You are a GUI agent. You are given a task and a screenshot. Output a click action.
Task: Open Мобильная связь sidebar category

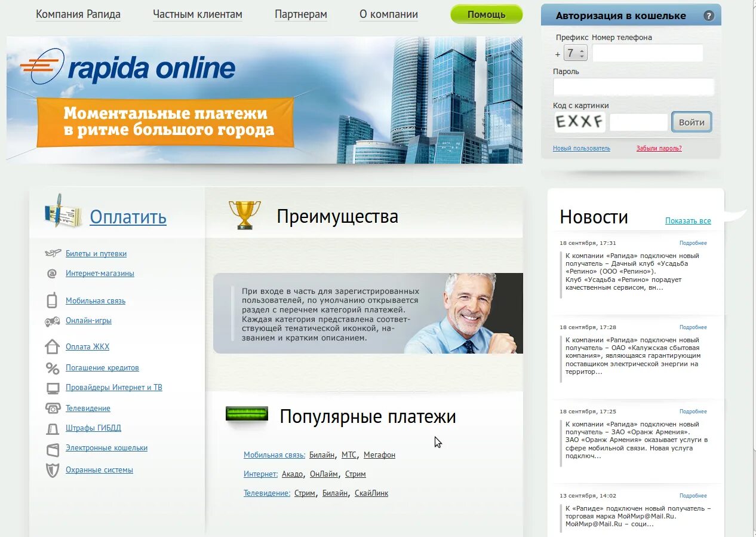(x=96, y=301)
